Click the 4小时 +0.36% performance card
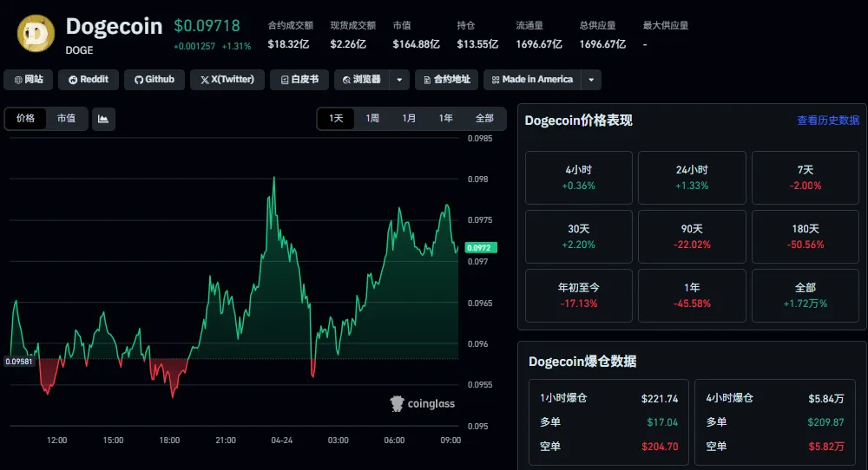The height and width of the screenshot is (470, 868). [x=578, y=178]
